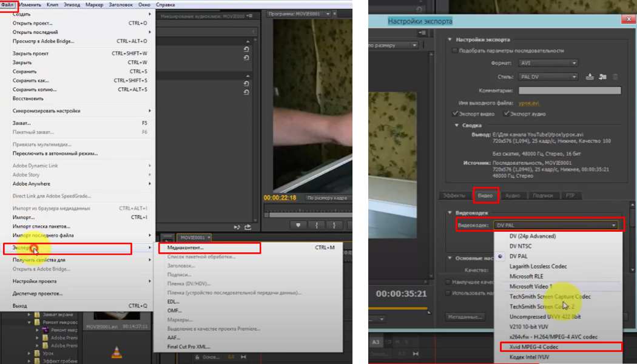Close the Программа: MOVIE0001 panel tab
637x364 pixels.
click(x=335, y=14)
